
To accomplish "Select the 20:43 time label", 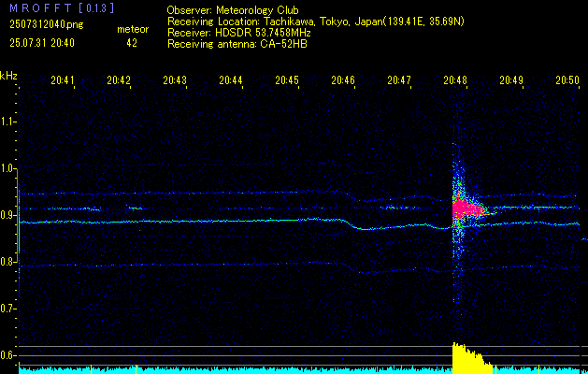I will tap(175, 81).
